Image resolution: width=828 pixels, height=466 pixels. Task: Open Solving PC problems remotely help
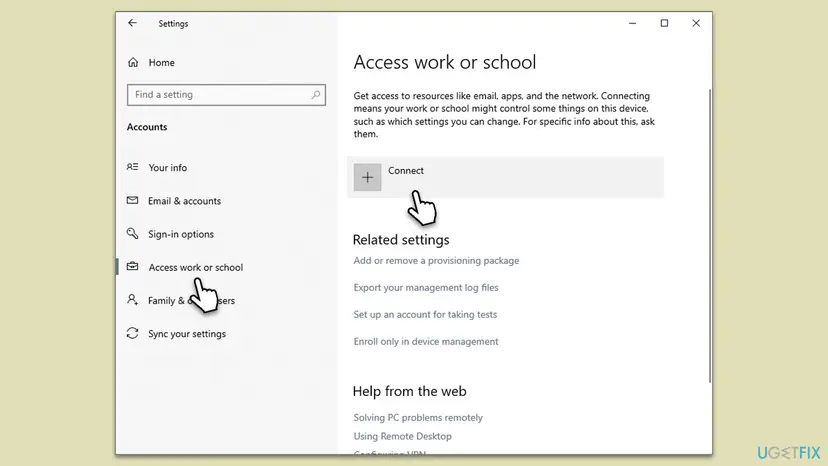pos(418,417)
